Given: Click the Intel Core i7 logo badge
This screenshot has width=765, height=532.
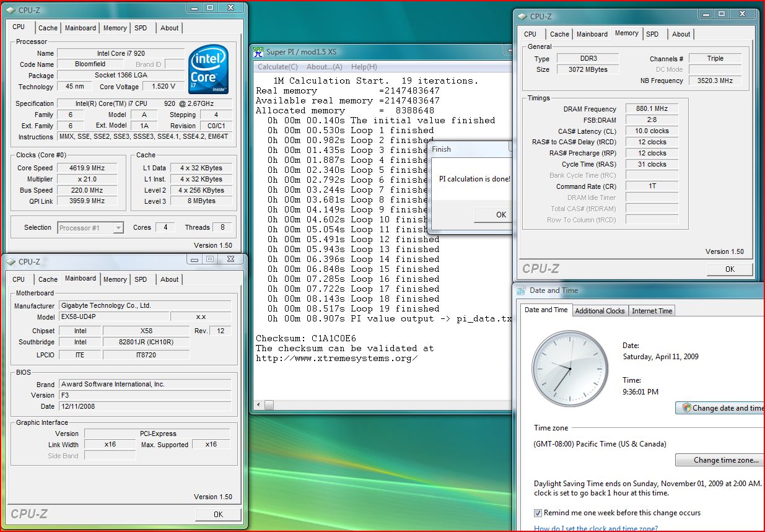Looking at the screenshot, I should pyautogui.click(x=209, y=68).
